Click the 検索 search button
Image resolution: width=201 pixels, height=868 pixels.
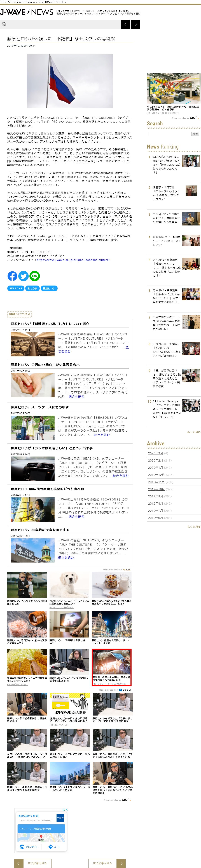[x=196, y=134]
